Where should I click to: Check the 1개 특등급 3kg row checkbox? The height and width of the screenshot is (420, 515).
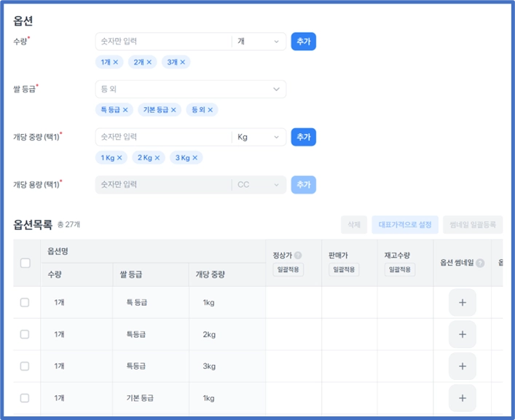pyautogui.click(x=25, y=366)
